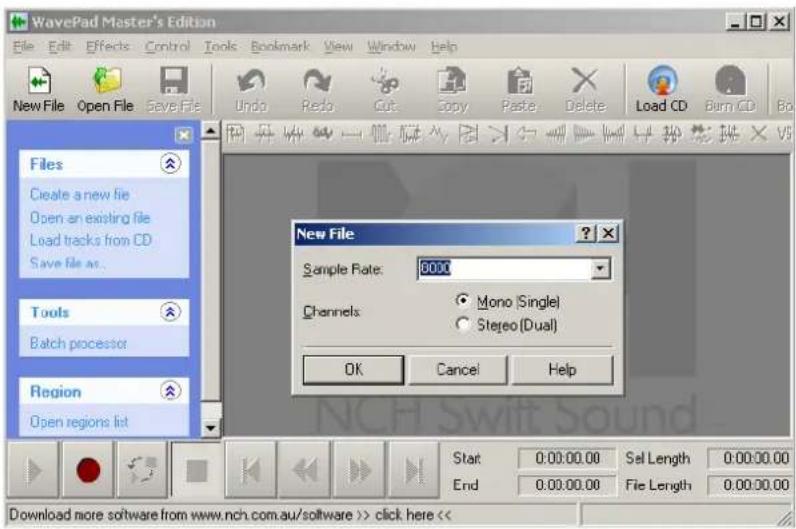The image size is (796, 529).
Task: Click 'click here' in the status bar
Action: point(405,515)
